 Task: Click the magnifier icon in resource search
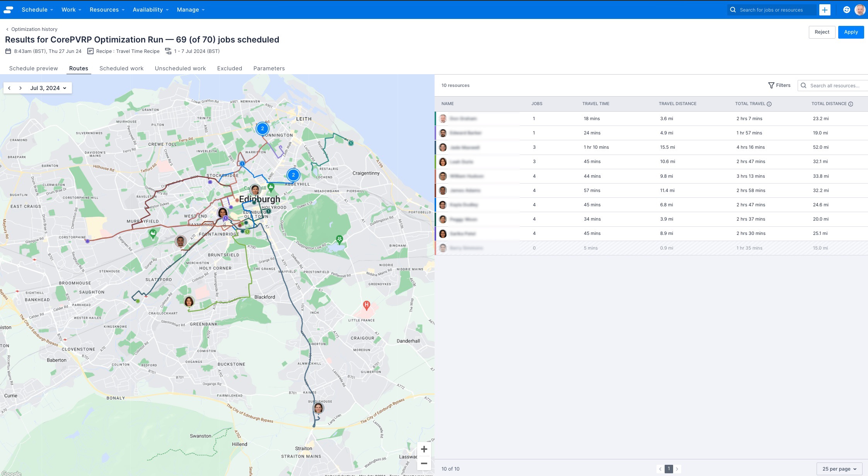coord(804,85)
